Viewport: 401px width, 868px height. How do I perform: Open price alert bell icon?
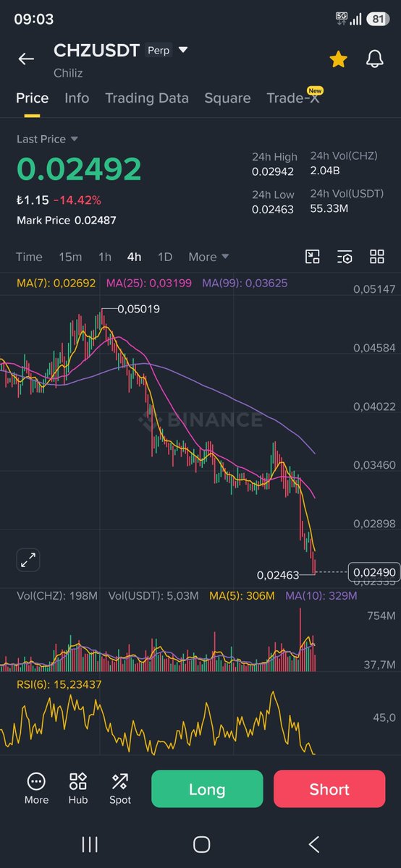(x=374, y=59)
